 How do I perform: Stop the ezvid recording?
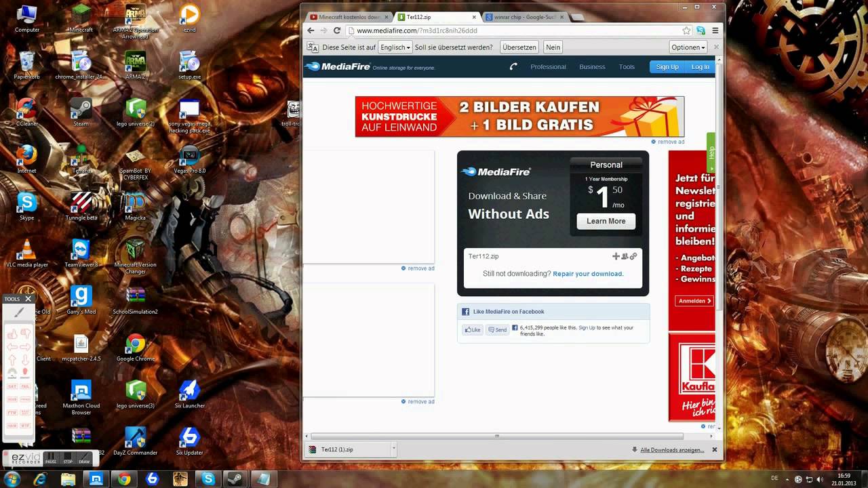click(x=68, y=459)
